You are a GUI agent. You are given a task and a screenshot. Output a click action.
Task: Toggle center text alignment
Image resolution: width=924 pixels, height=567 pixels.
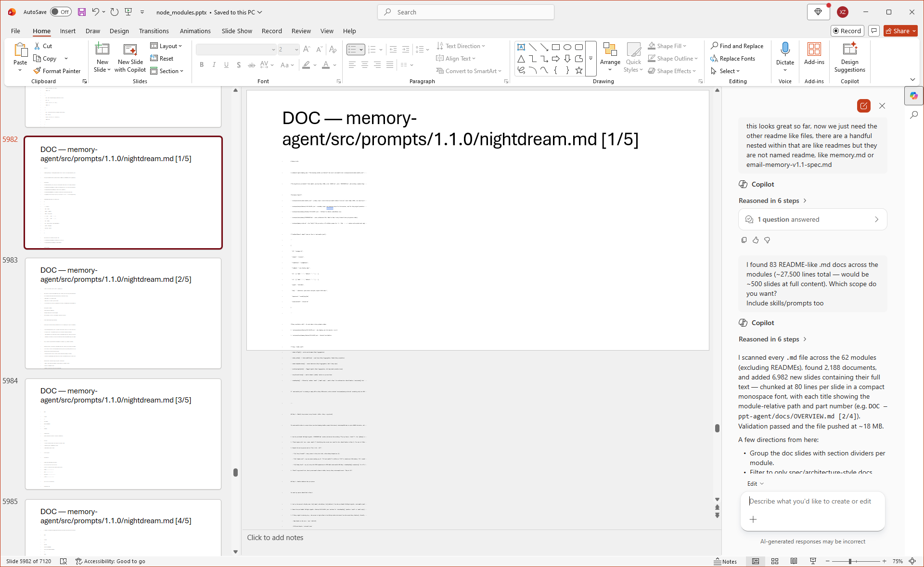click(x=365, y=65)
